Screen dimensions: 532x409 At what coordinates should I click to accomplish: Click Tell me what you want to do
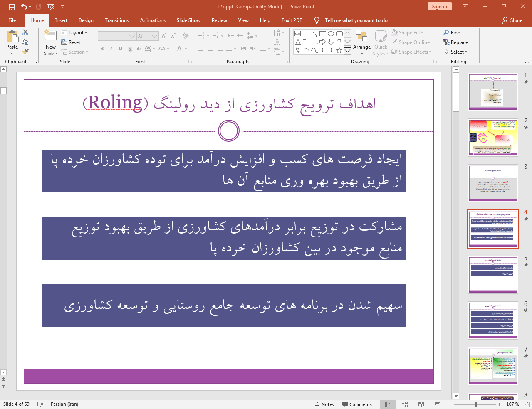[x=356, y=20]
